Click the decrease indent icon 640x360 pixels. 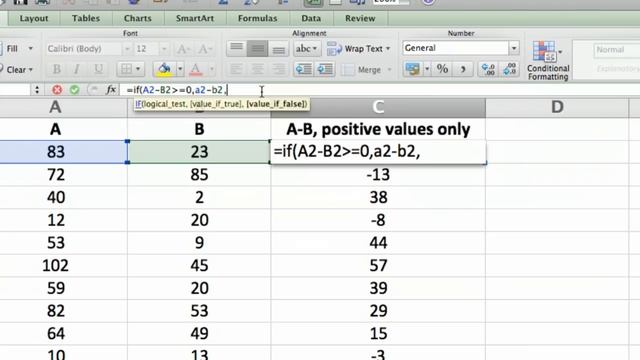pos(304,69)
